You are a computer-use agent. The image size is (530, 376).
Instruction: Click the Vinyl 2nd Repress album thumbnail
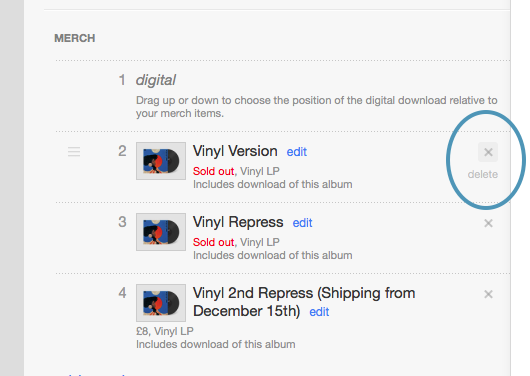(161, 303)
